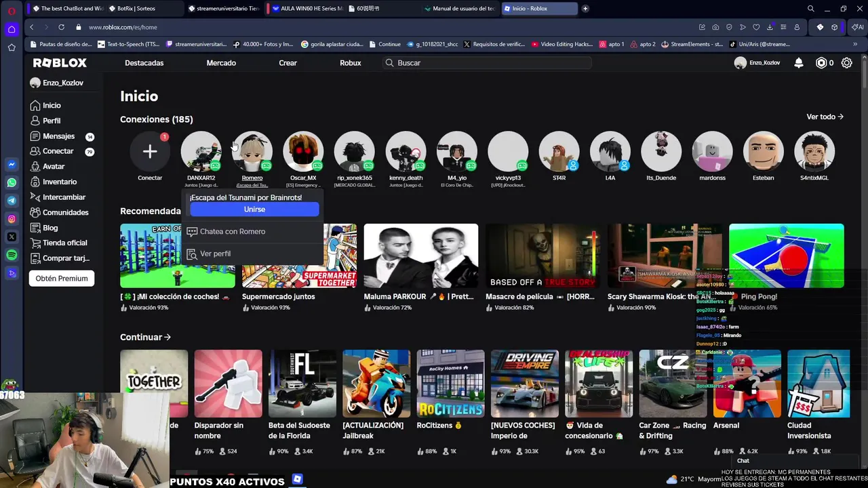Open kenny_death friend avatar
Image resolution: width=868 pixels, height=488 pixels.
[406, 151]
